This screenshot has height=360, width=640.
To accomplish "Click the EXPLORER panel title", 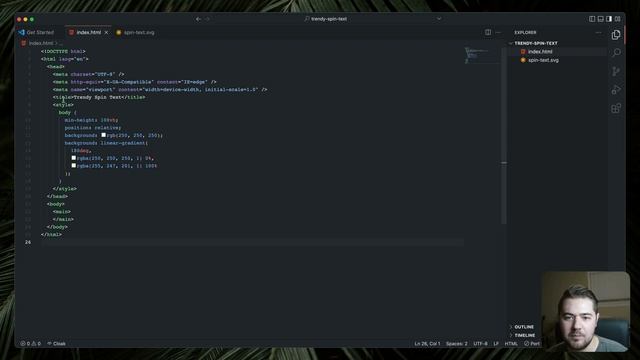I will point(525,32).
